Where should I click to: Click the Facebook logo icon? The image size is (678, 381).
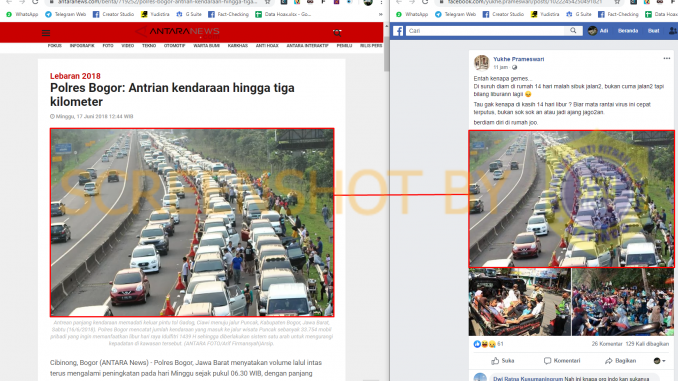[398, 31]
